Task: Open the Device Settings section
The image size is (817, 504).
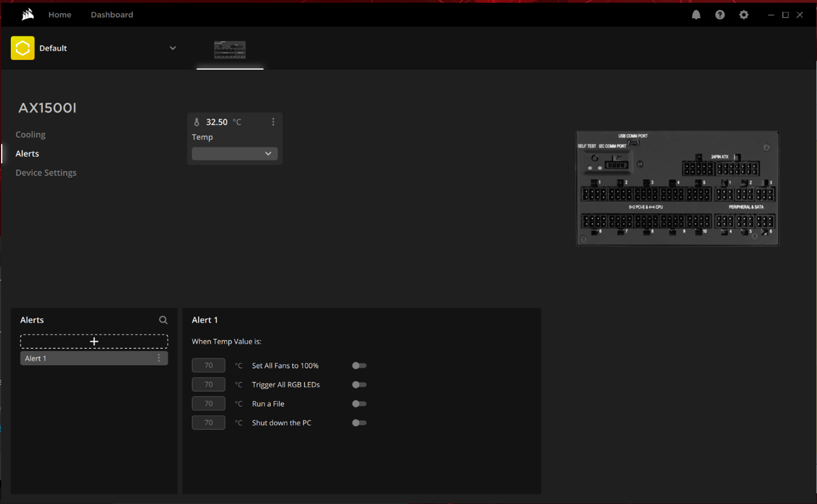Action: pos(46,172)
